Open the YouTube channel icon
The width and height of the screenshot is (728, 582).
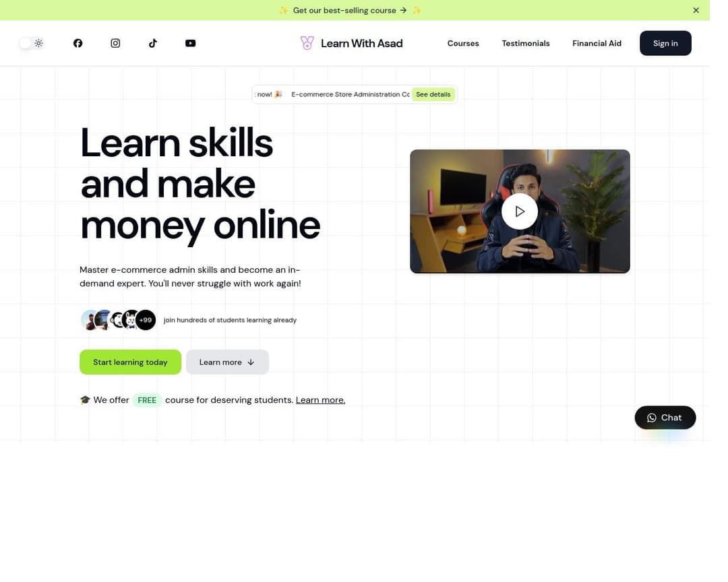pyautogui.click(x=190, y=43)
